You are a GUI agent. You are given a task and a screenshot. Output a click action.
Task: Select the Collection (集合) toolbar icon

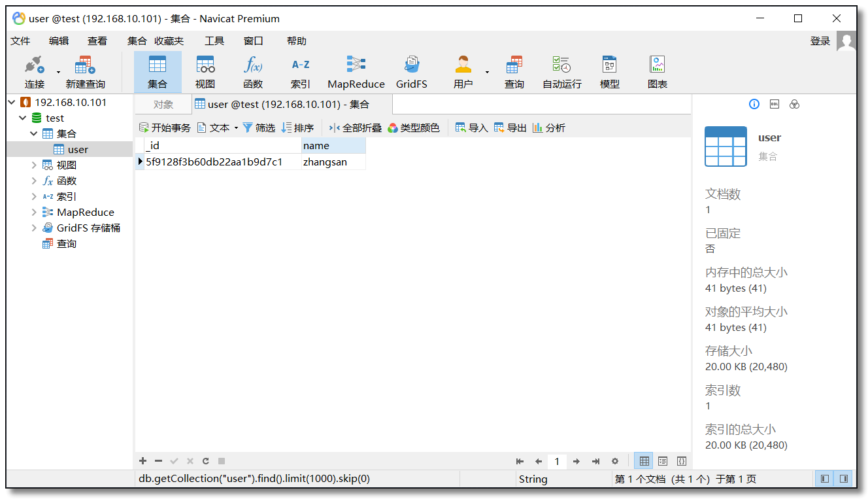(x=158, y=72)
